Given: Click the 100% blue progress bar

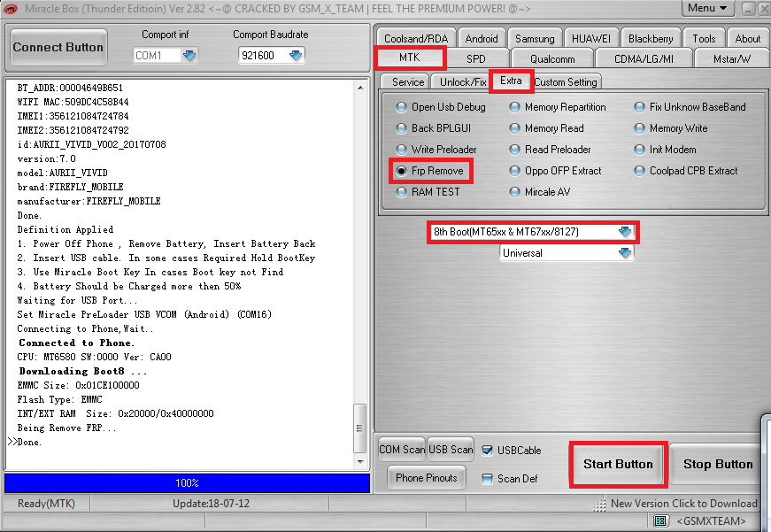Looking at the screenshot, I should coord(187,482).
